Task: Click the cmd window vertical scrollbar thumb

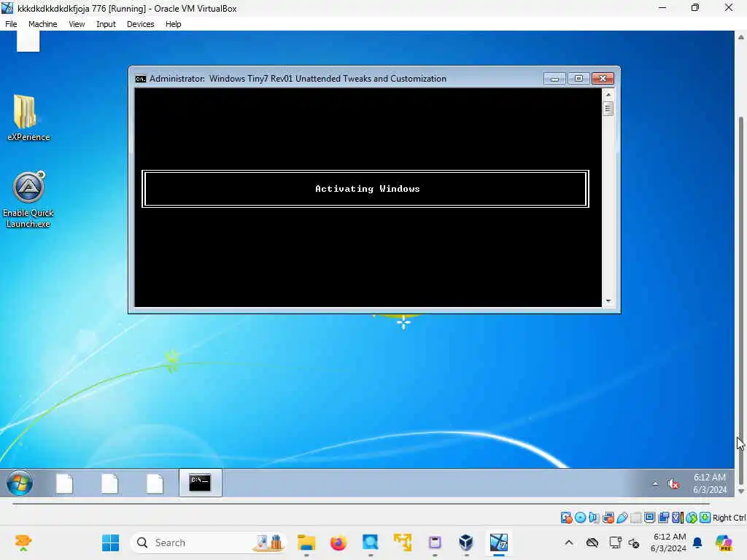Action: coord(608,109)
